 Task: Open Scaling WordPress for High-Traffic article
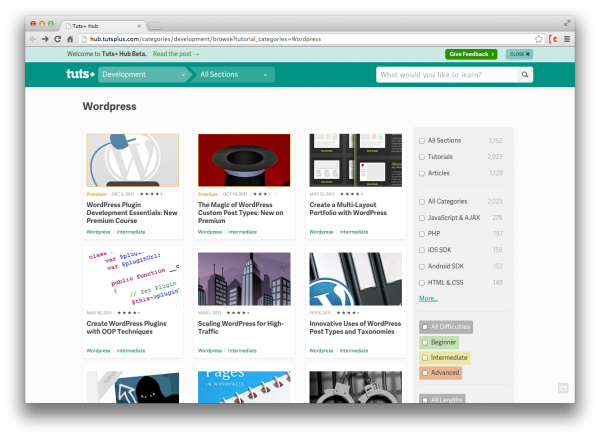[241, 327]
